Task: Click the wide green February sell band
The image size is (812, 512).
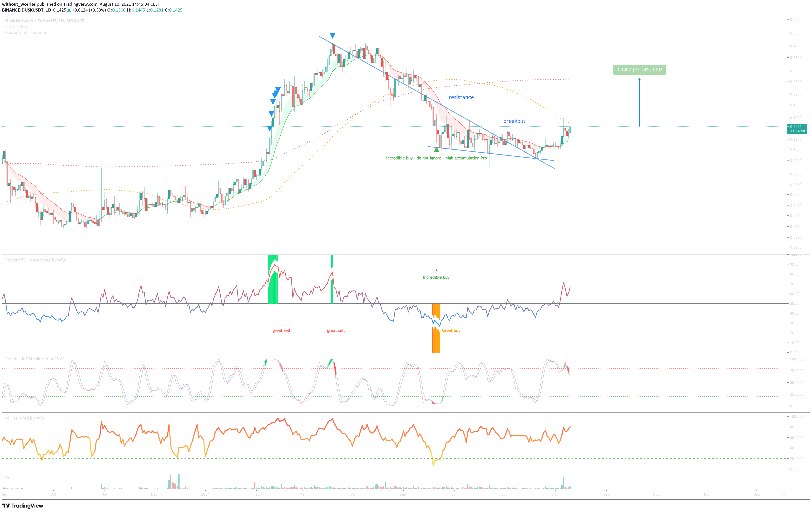Action: (x=273, y=279)
